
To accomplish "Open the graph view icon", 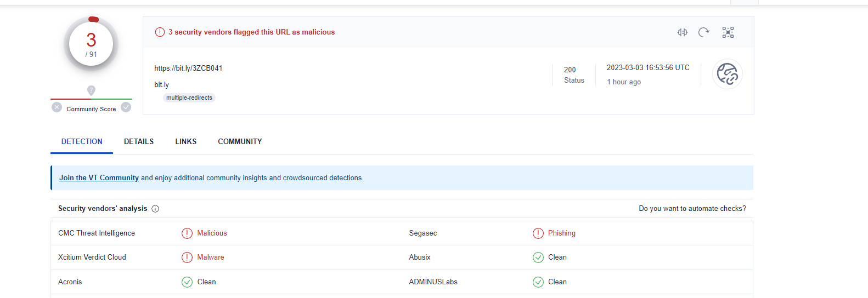I will tap(728, 32).
